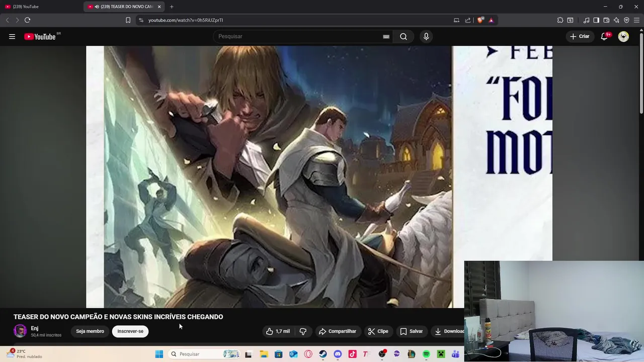Open the media control music note icon
Image resolution: width=644 pixels, height=362 pixels.
tap(587, 20)
